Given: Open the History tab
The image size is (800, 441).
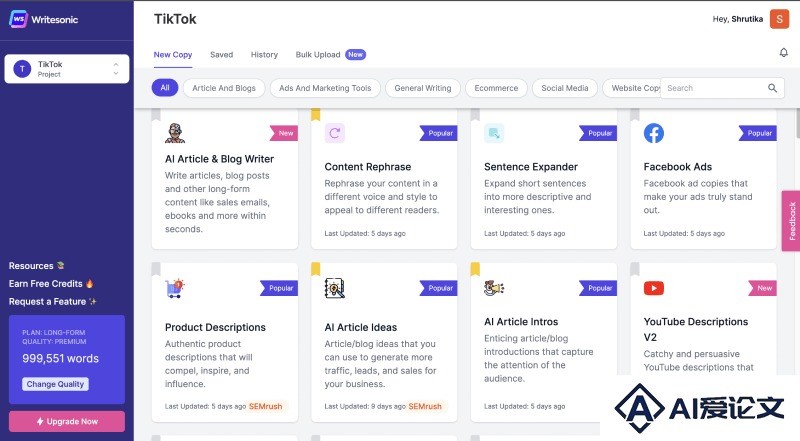Looking at the screenshot, I should point(264,55).
